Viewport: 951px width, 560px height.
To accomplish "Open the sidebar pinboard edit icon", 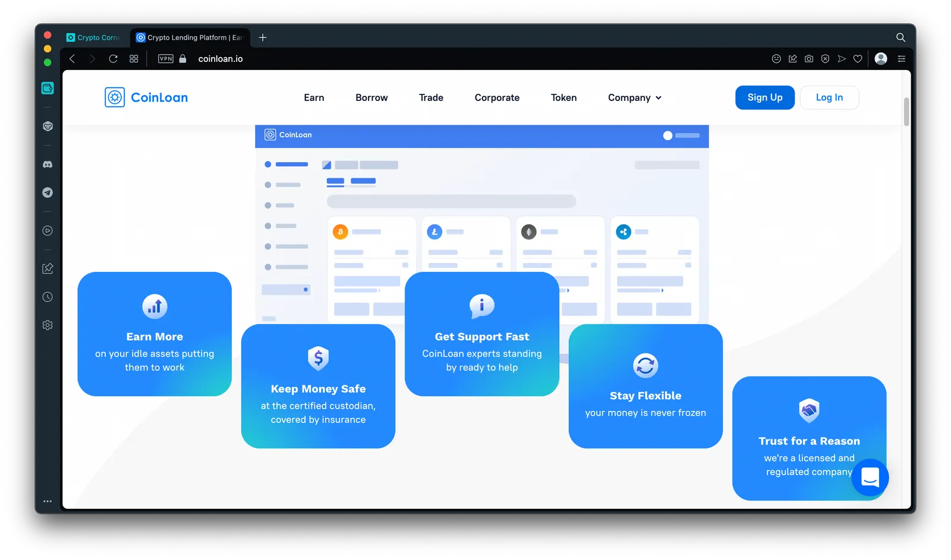I will (x=48, y=268).
